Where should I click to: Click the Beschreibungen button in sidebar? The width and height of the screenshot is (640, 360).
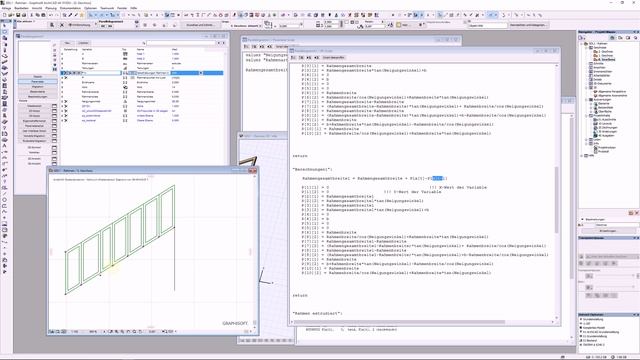coord(38,97)
